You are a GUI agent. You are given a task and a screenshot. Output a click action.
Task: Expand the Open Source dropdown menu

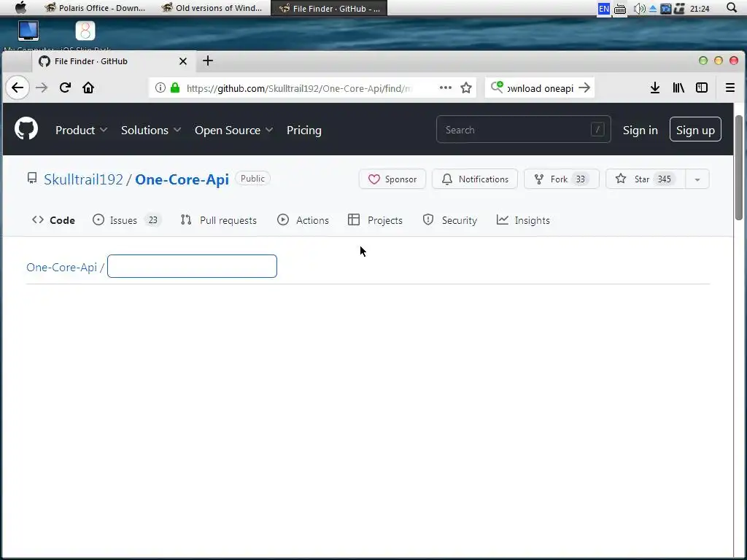point(234,130)
